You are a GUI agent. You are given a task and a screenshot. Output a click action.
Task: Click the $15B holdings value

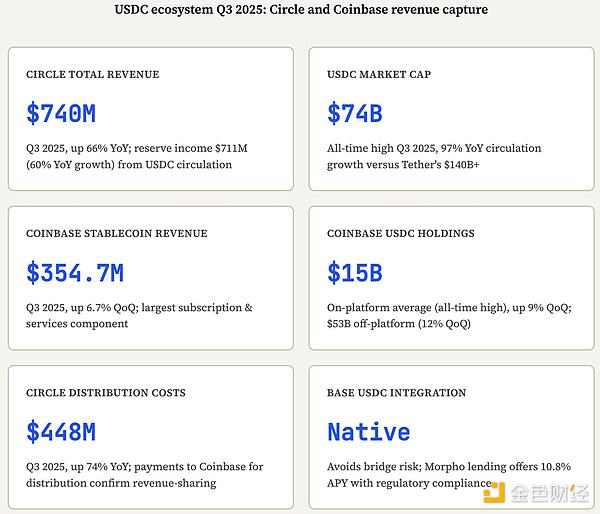[x=355, y=272]
